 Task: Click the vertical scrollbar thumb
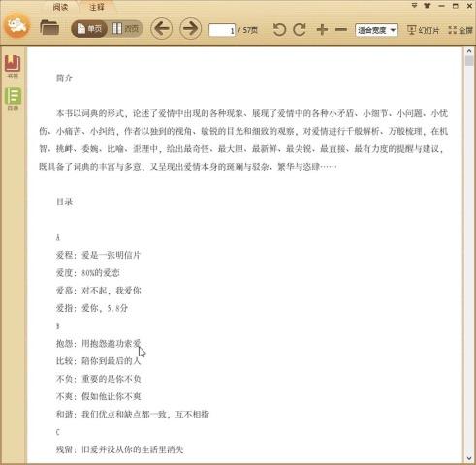[x=469, y=61]
